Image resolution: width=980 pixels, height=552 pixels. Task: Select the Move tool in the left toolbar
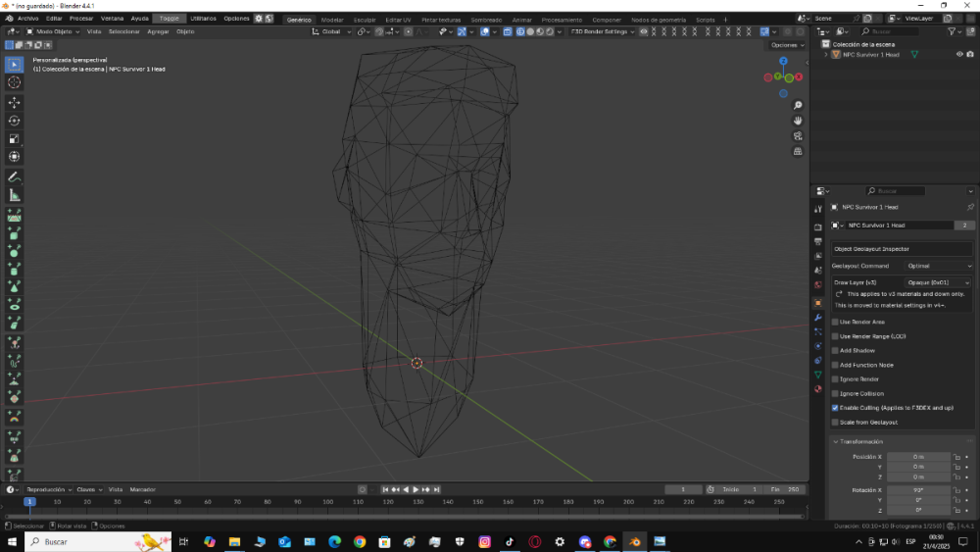click(x=15, y=102)
